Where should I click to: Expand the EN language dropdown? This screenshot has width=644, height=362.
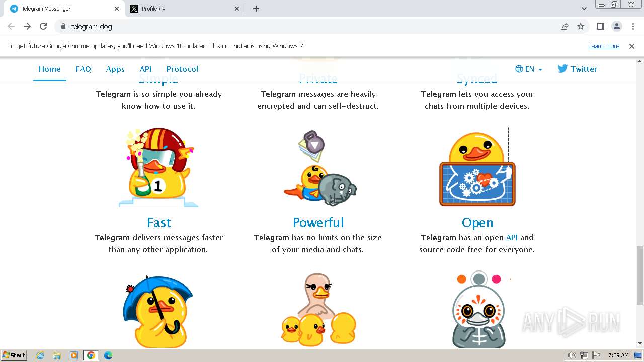point(529,69)
